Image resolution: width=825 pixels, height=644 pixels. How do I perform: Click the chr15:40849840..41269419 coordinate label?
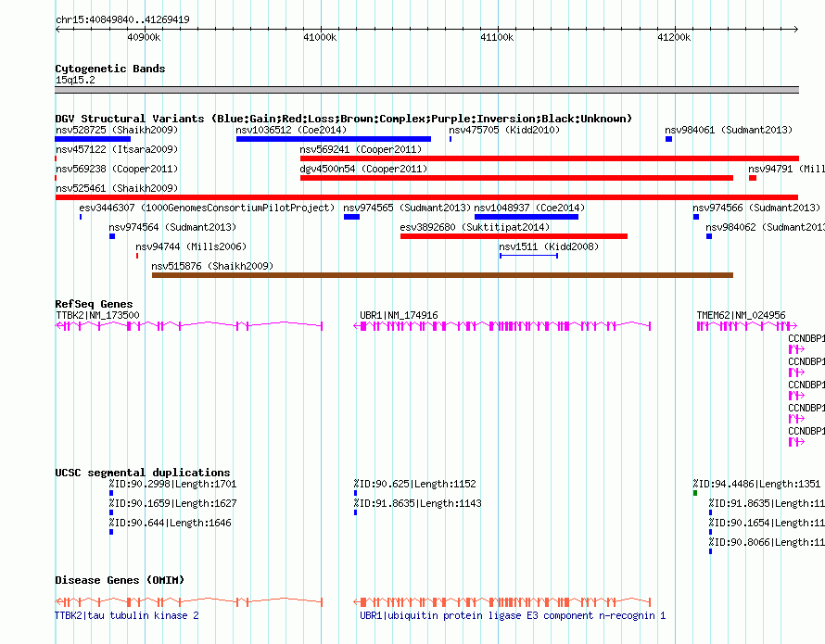(x=122, y=19)
